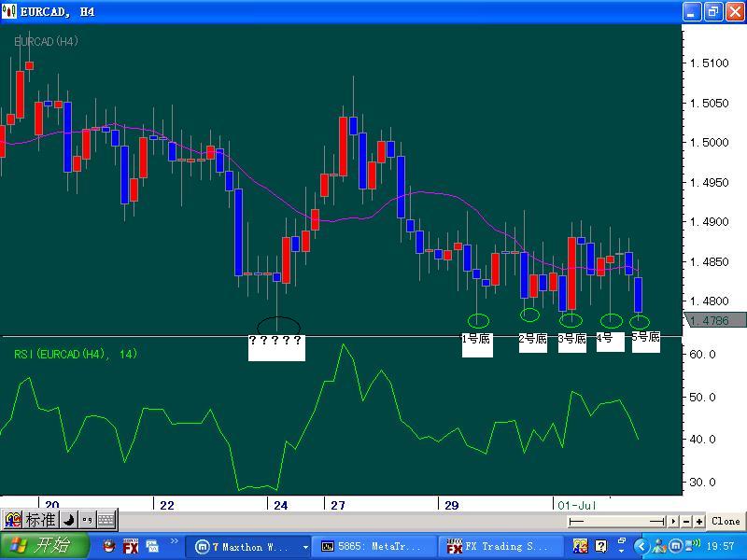Click the help question mark taskbar icon
The image size is (747, 560).
tap(600, 546)
